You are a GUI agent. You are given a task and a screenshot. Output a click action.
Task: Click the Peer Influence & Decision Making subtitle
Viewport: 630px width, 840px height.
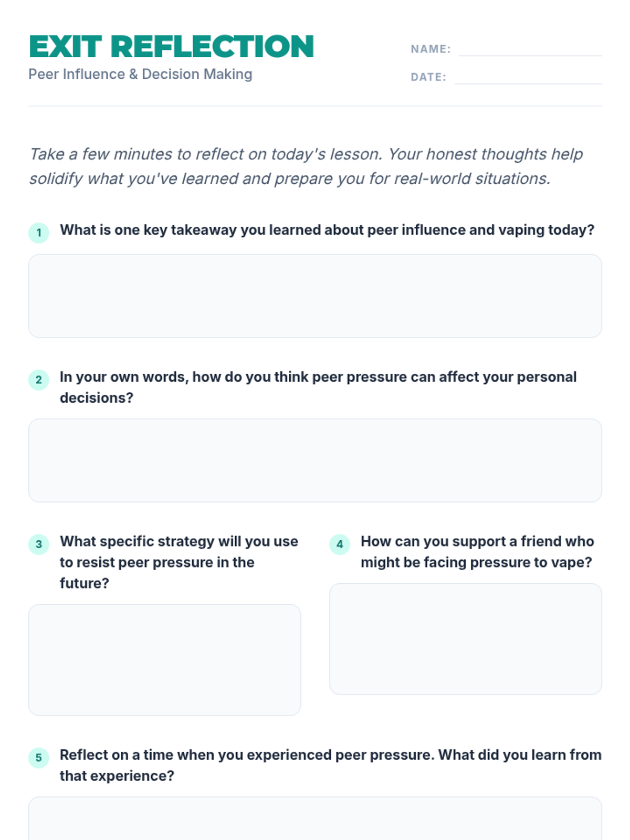coord(140,74)
